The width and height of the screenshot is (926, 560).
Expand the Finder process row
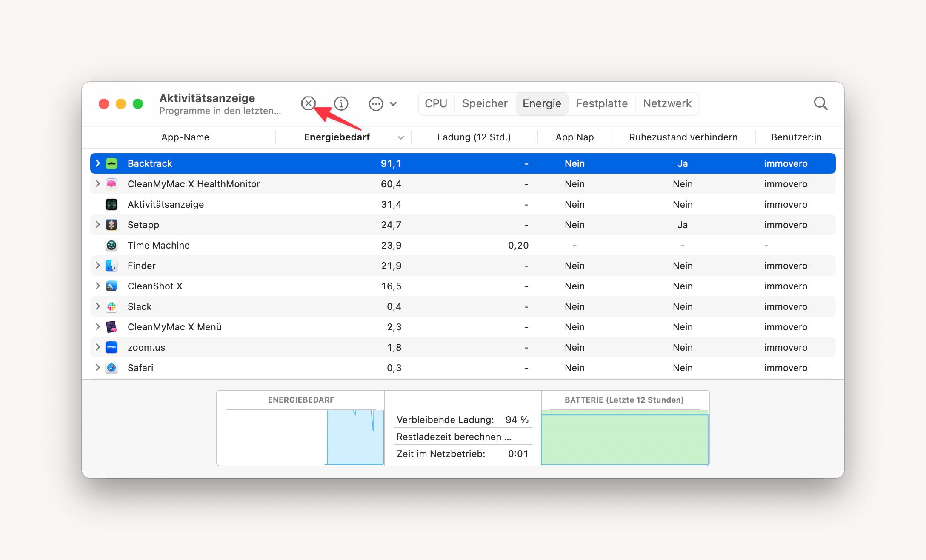point(98,266)
